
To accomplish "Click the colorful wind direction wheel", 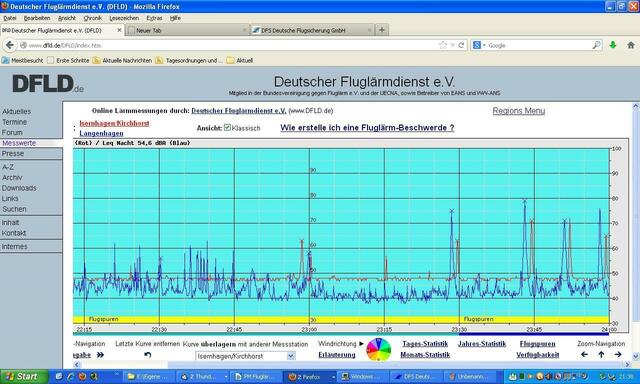I will (x=378, y=350).
